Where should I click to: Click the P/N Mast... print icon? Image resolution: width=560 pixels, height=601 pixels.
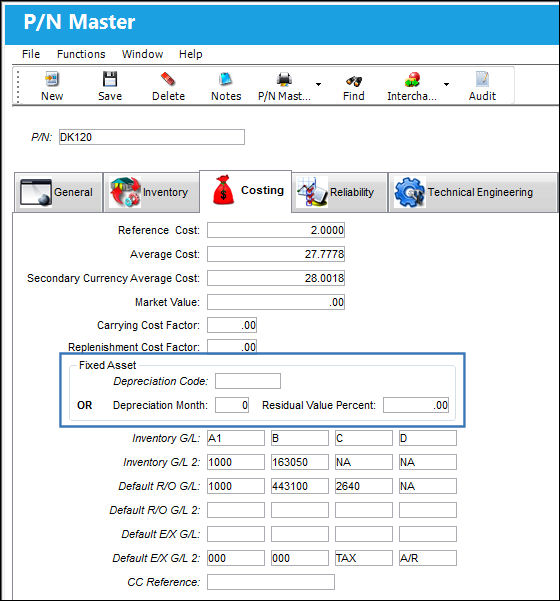point(284,79)
